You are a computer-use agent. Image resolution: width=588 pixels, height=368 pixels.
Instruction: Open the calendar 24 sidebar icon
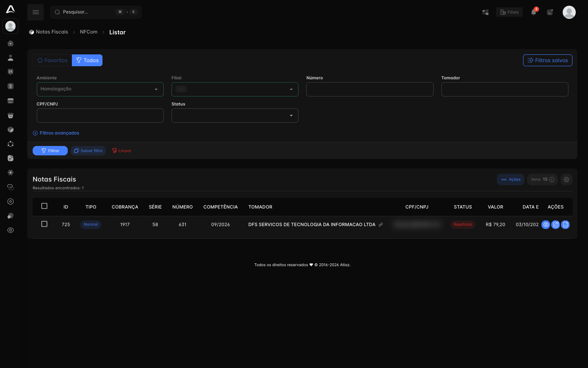click(x=11, y=72)
